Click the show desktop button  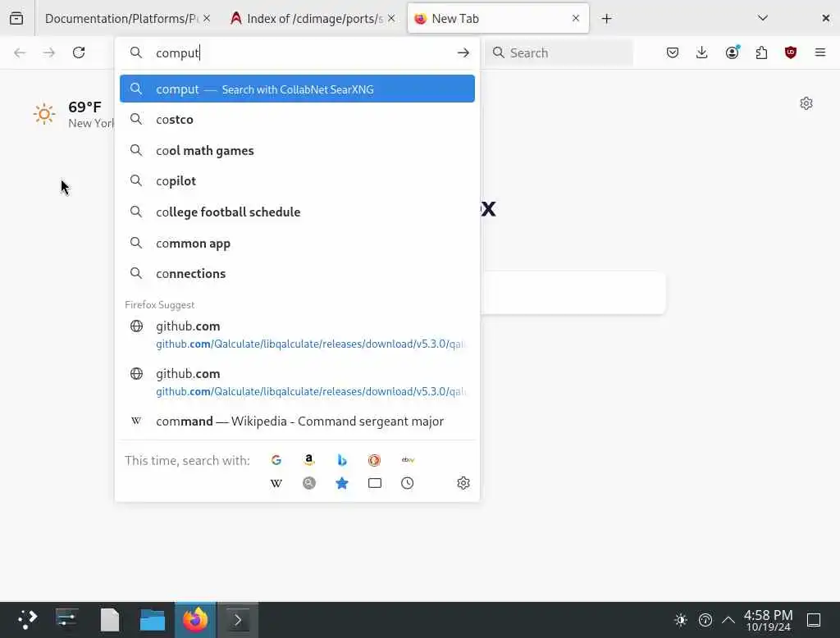click(814, 620)
